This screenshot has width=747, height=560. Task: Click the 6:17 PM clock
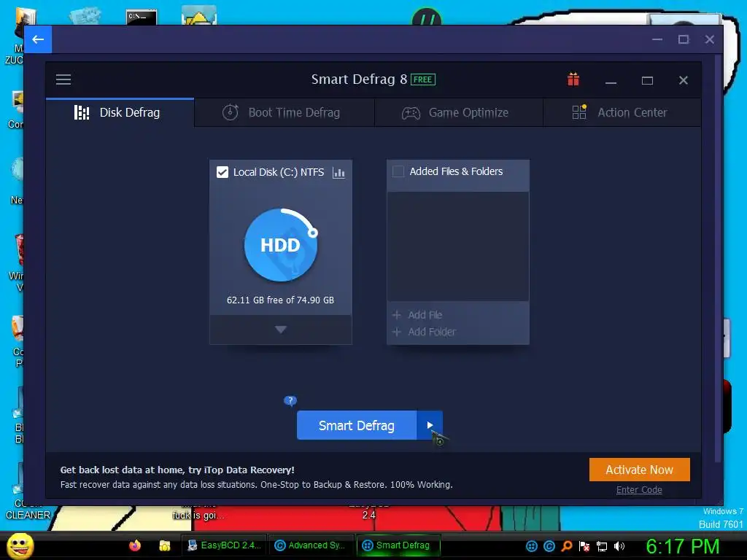(682, 546)
